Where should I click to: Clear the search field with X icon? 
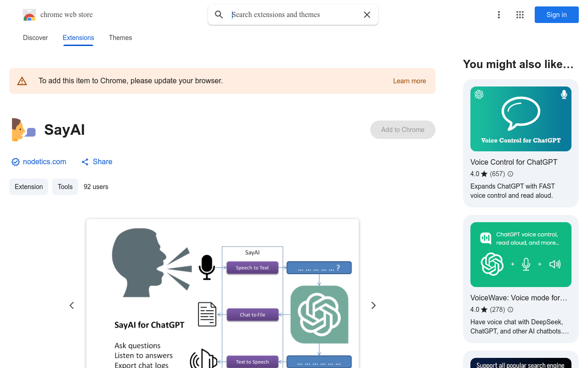click(367, 15)
